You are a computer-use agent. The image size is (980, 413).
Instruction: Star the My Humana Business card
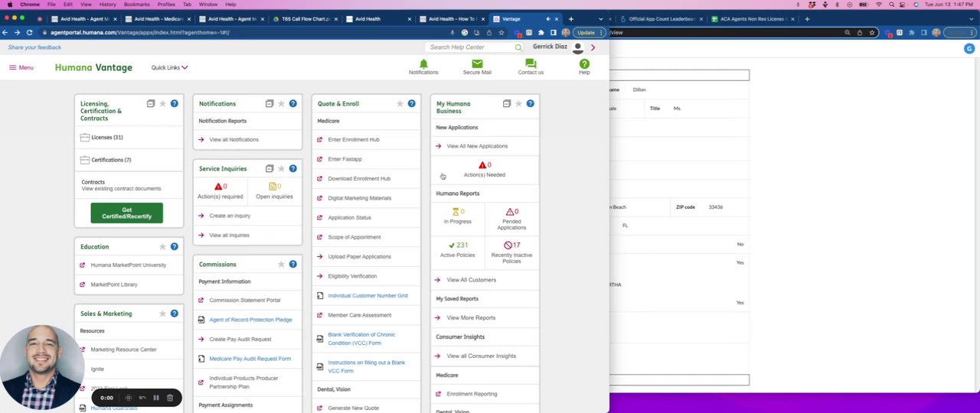pos(518,103)
